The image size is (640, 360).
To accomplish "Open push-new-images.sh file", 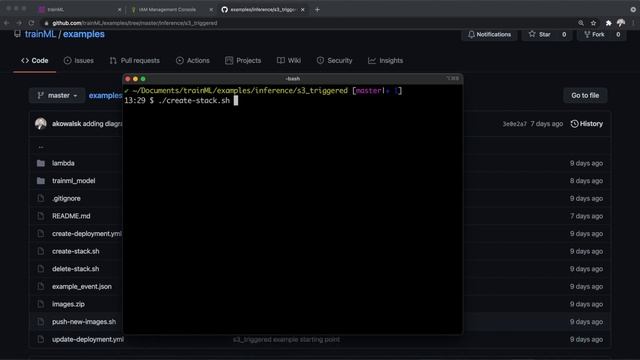I will (x=84, y=322).
